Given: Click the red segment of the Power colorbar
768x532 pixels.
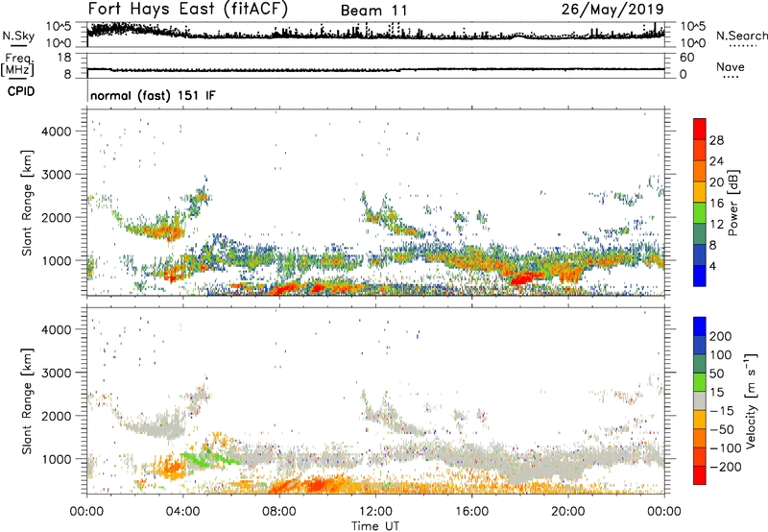Looking at the screenshot, I should (700, 129).
